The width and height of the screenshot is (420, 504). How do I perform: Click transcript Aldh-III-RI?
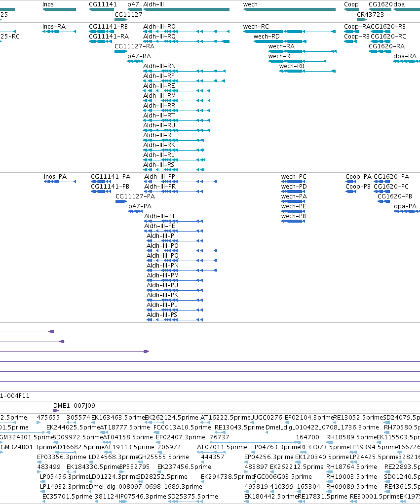coord(174,140)
